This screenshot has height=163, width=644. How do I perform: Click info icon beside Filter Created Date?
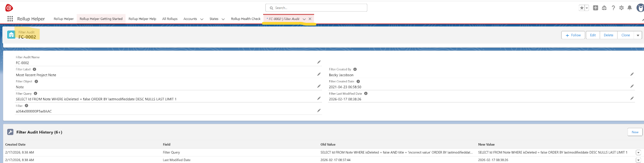click(x=358, y=81)
